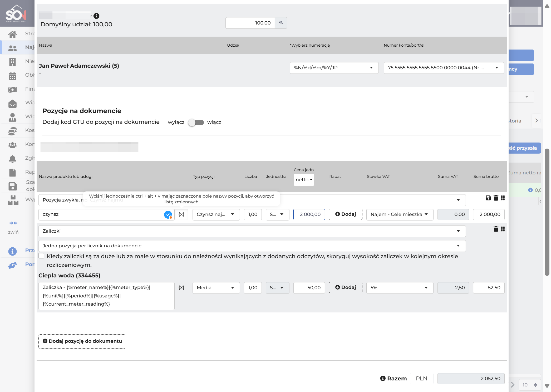
Task: Open the tenants people icon in the sidebar
Action: click(x=12, y=48)
